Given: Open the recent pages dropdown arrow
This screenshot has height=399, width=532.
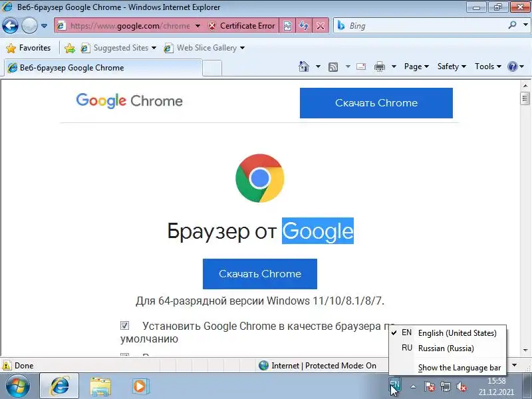Looking at the screenshot, I should (x=44, y=26).
